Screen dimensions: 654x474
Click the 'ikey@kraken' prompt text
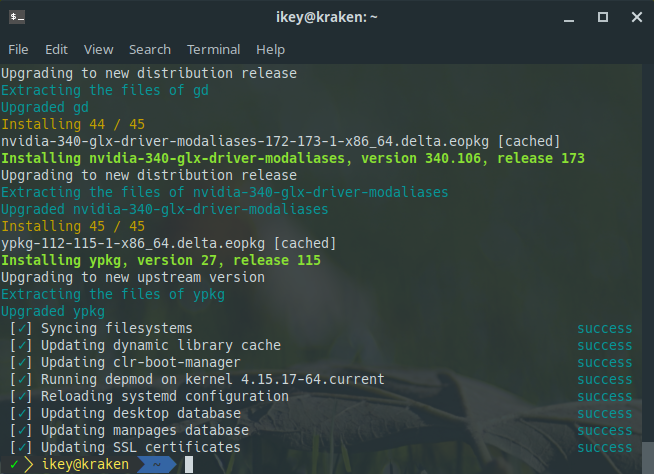click(86, 464)
